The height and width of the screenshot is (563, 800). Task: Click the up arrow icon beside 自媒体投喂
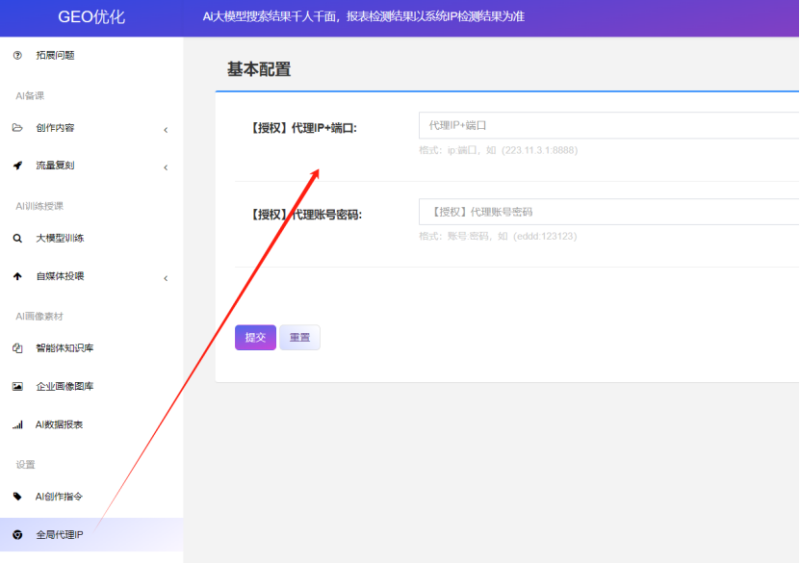coord(17,276)
